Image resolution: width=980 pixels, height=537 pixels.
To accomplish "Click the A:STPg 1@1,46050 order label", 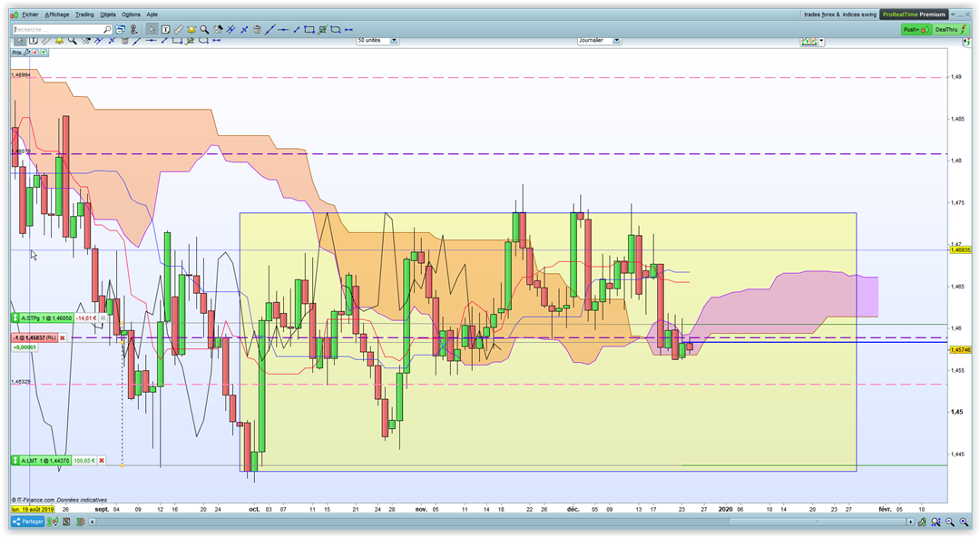I will (x=43, y=317).
